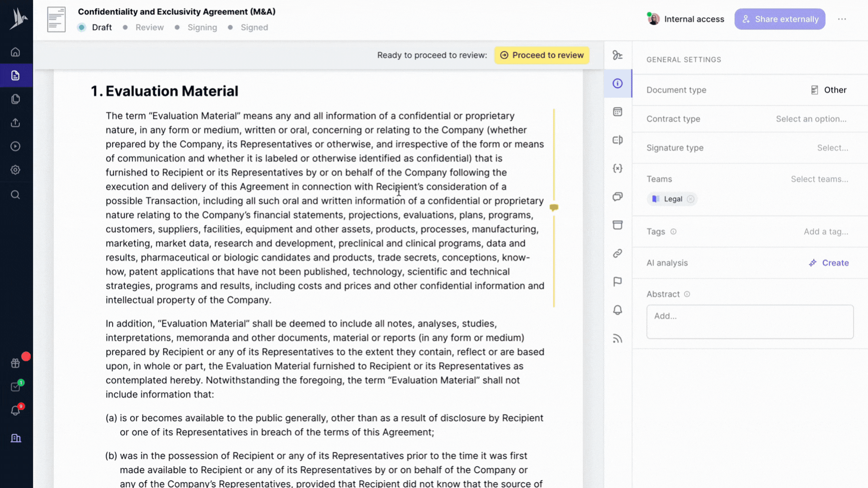Select the Signing stage tab

click(x=202, y=28)
